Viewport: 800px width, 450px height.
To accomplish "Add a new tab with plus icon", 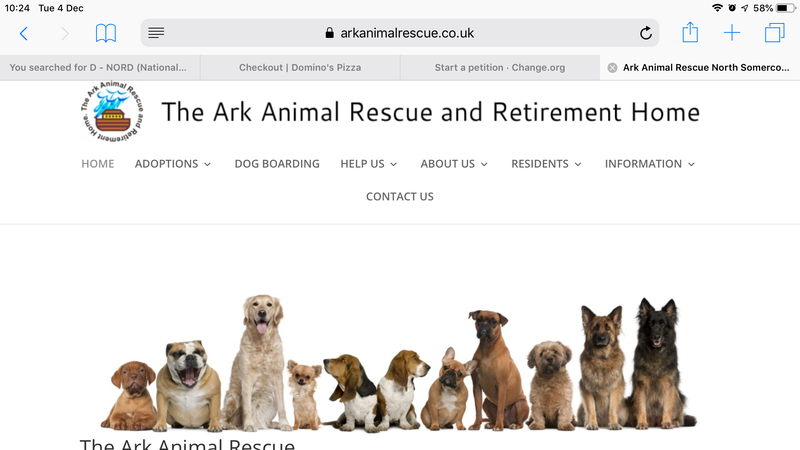I will point(732,33).
